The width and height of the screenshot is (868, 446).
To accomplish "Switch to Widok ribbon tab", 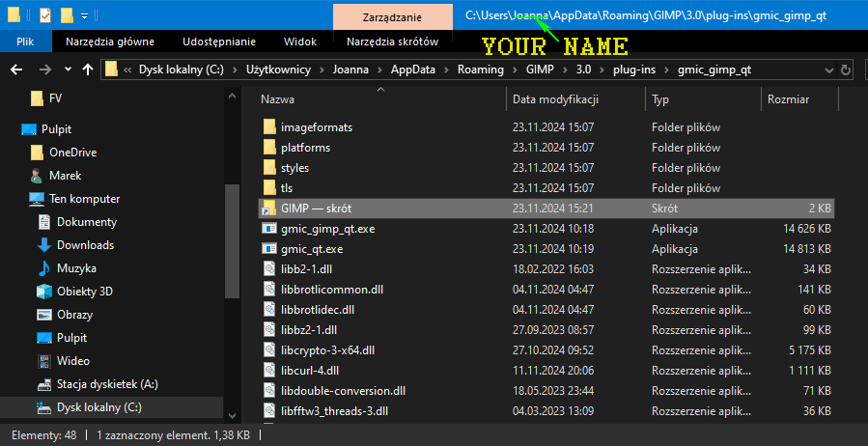I will (x=300, y=42).
